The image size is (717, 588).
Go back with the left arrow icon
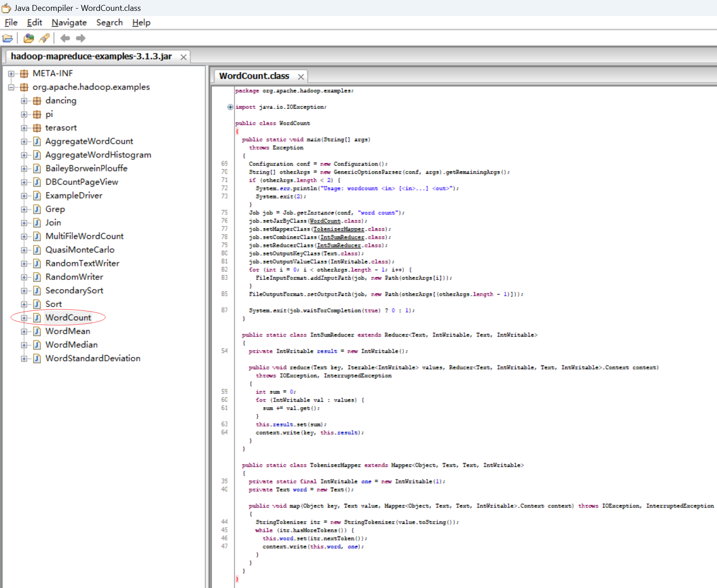click(x=65, y=38)
